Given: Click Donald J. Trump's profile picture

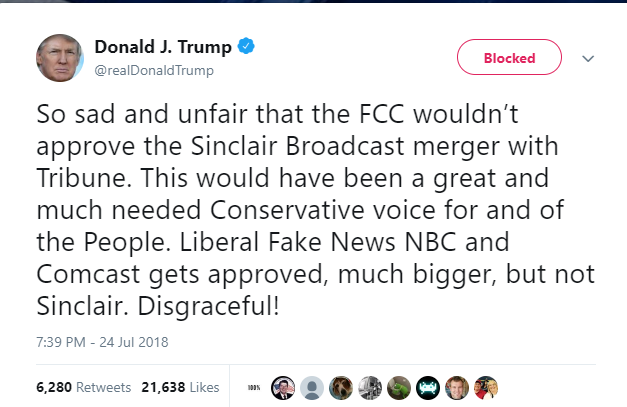Looking at the screenshot, I should [60, 58].
